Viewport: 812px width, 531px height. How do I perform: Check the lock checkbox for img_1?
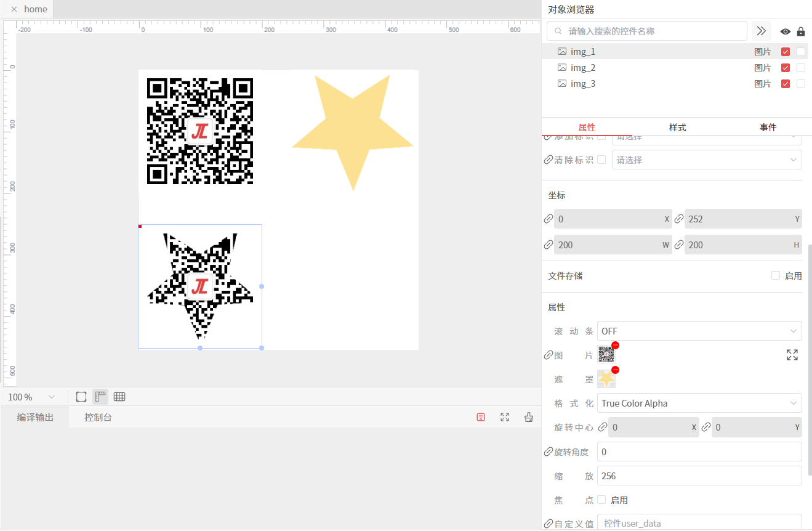point(801,52)
